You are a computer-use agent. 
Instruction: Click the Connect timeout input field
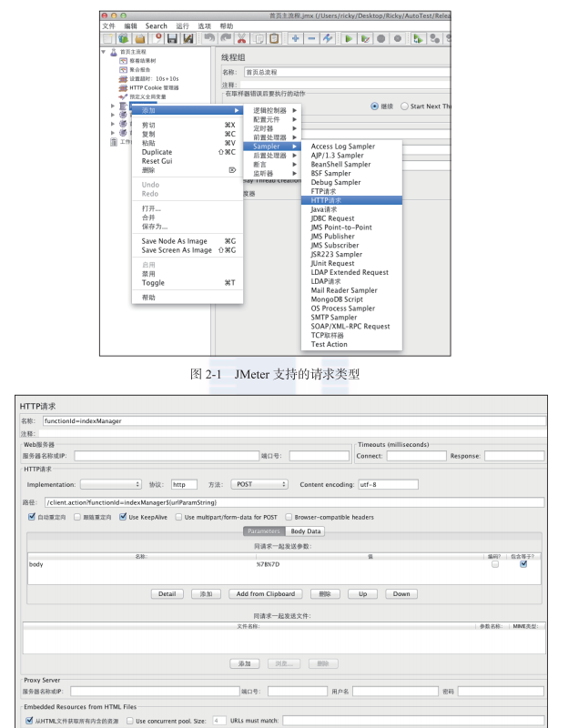(x=417, y=456)
